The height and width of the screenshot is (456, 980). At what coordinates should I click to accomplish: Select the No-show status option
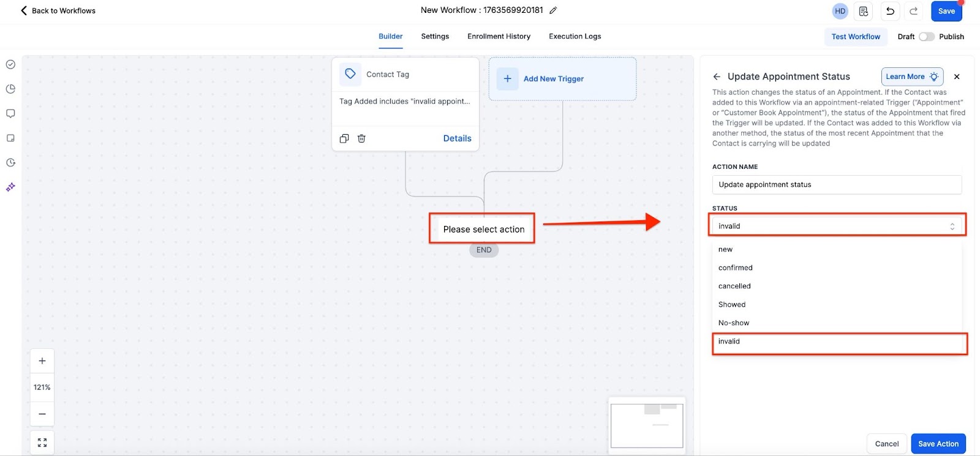pyautogui.click(x=734, y=323)
